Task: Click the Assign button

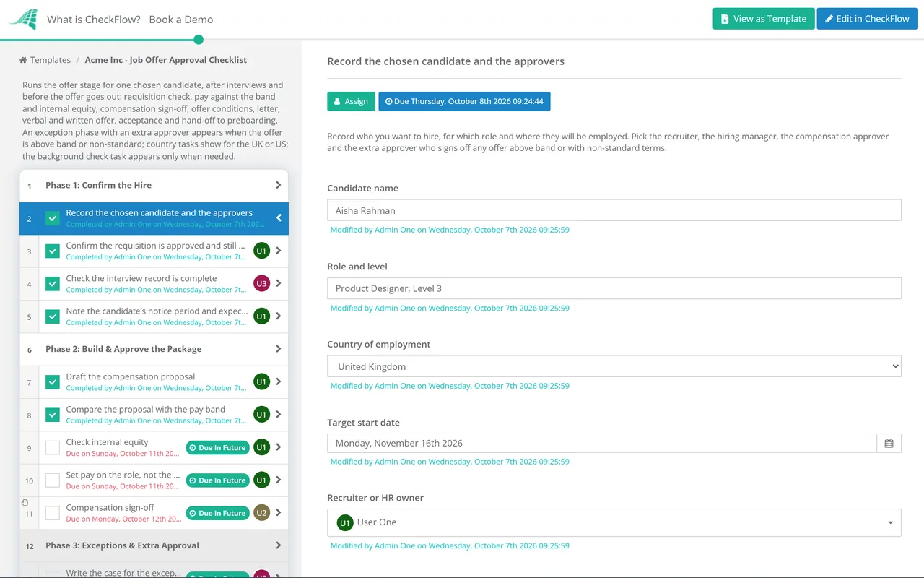Action: point(352,101)
